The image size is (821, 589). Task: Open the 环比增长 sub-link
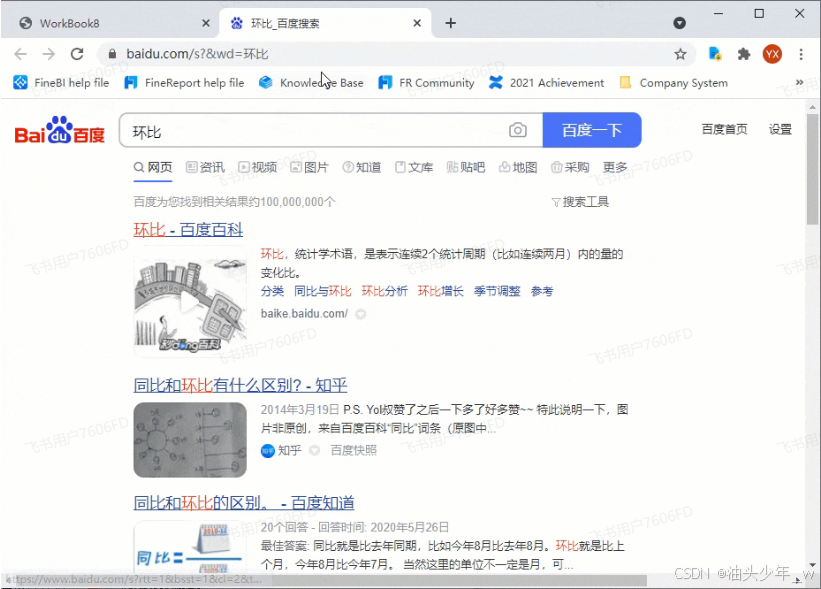[x=440, y=291]
